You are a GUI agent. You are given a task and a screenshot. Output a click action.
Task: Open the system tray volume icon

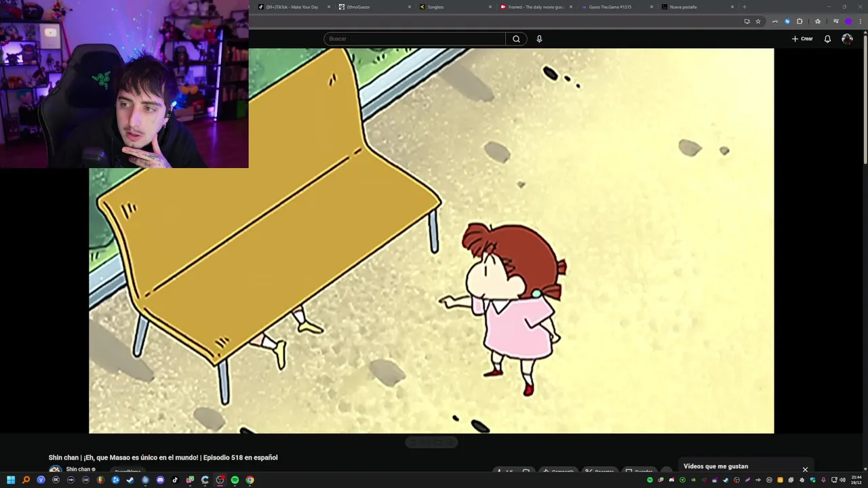(842, 480)
